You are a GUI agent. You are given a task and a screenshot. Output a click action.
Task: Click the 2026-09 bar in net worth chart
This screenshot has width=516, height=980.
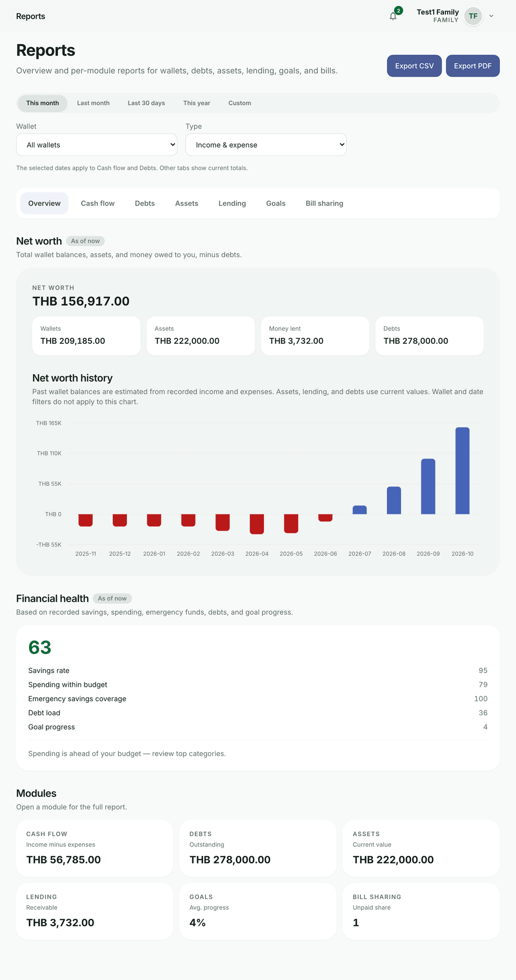point(428,487)
